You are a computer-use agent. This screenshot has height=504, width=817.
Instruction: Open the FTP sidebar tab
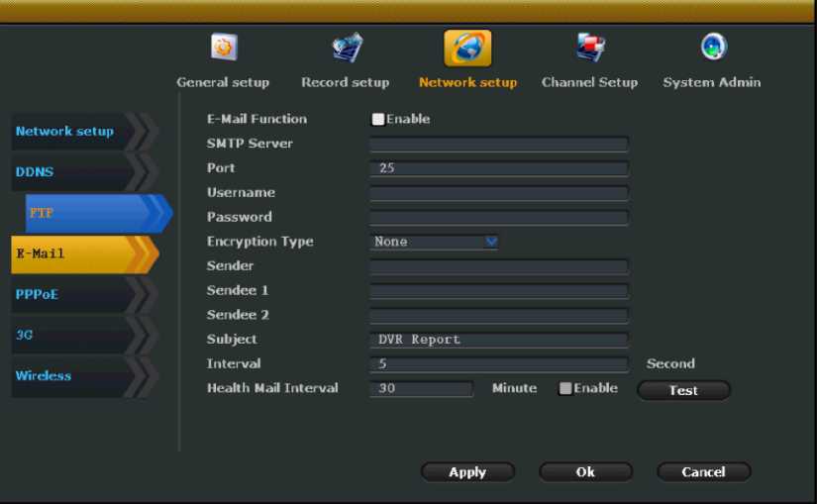[87, 213]
